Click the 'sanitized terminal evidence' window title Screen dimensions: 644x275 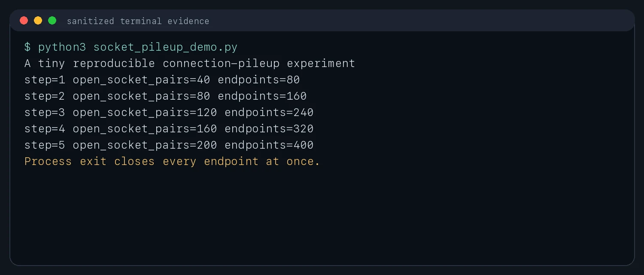[138, 21]
